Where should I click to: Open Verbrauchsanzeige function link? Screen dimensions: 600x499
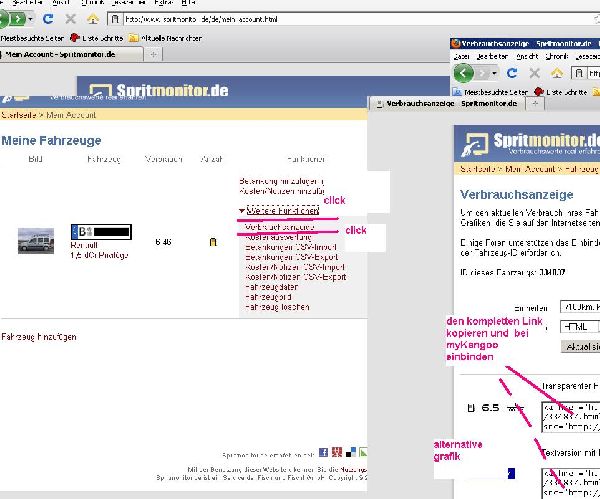pos(280,227)
